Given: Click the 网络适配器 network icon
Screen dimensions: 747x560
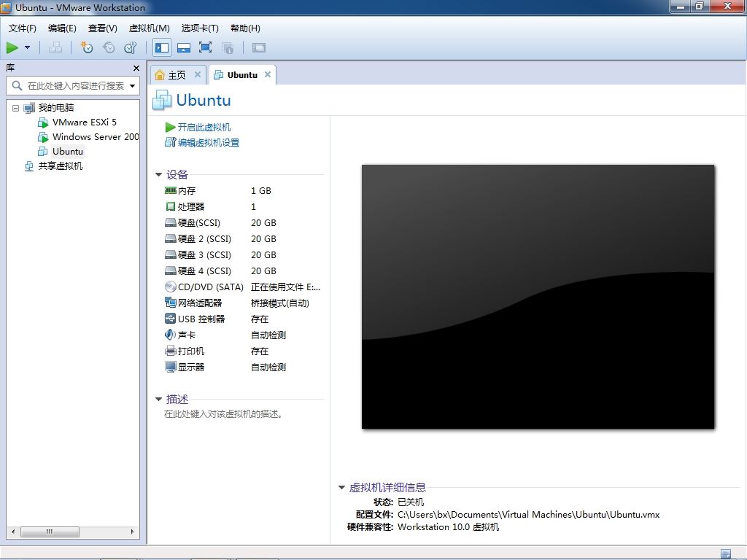Looking at the screenshot, I should pyautogui.click(x=170, y=303).
